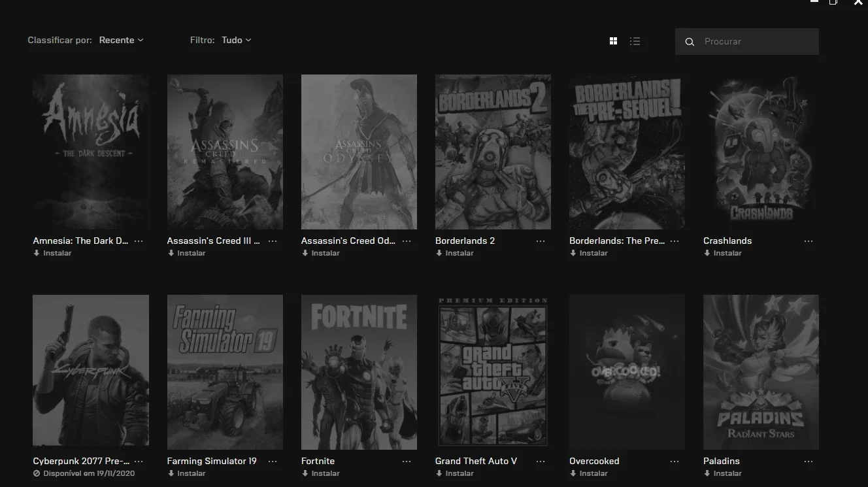Screen dimensions: 868x487
Task: Open options menu for Borderlands: The Pre-Sequel
Action: 675,241
